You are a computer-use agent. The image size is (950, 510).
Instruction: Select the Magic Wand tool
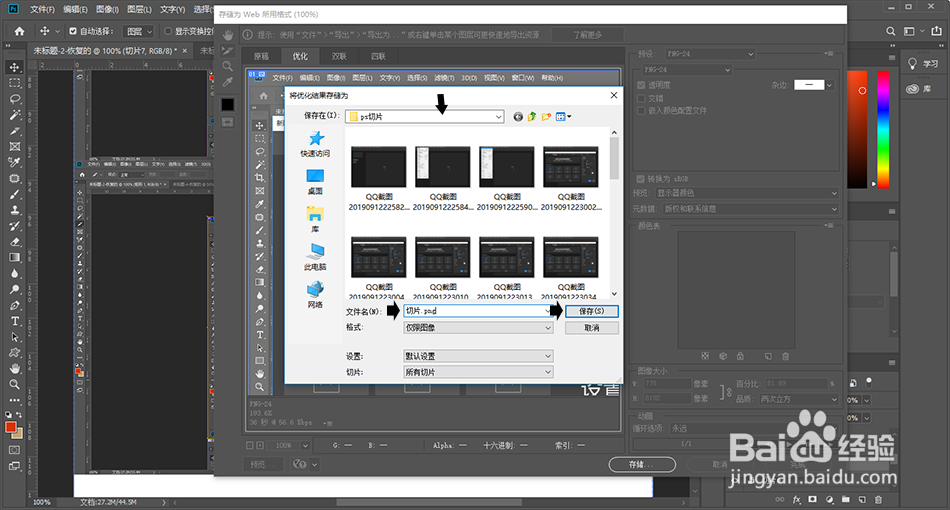(15, 114)
